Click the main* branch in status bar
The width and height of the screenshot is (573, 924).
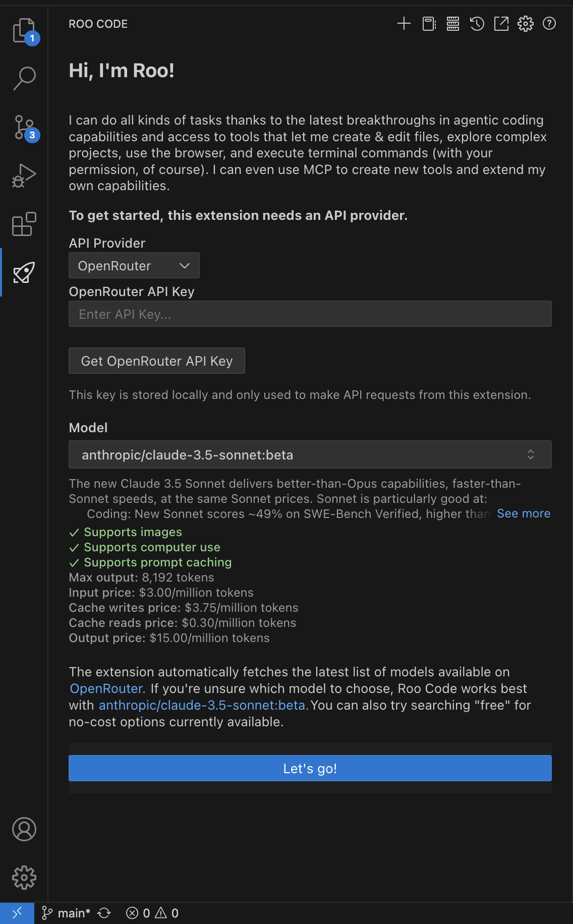67,913
